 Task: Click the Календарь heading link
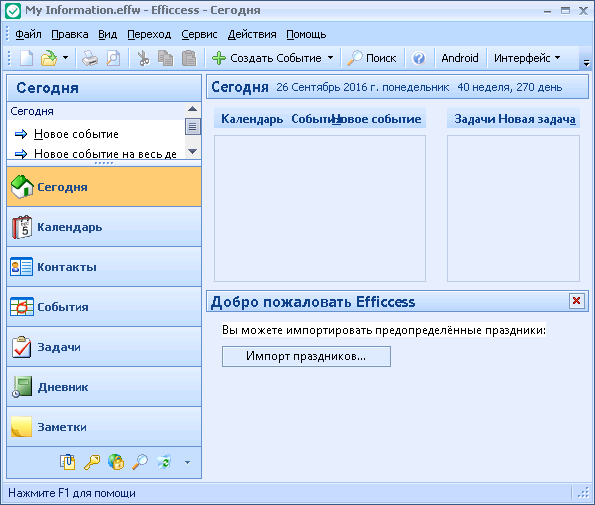click(252, 119)
